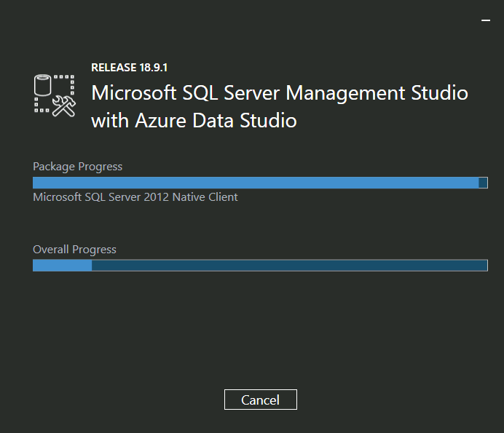
Task: Click the 'Package Progress' label
Action: pyautogui.click(x=77, y=167)
